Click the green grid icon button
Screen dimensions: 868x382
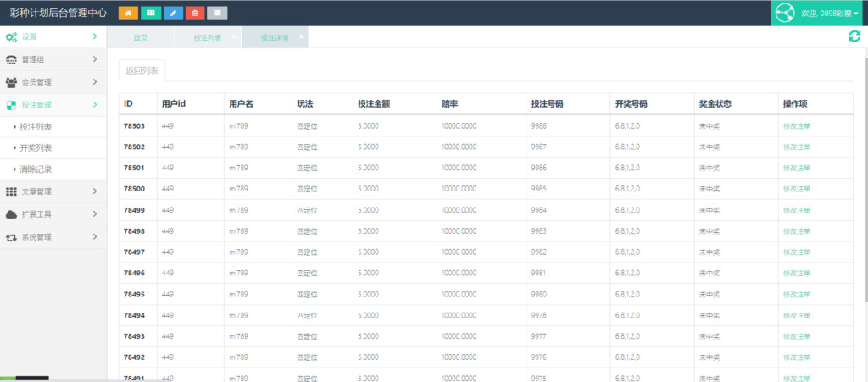(x=151, y=13)
